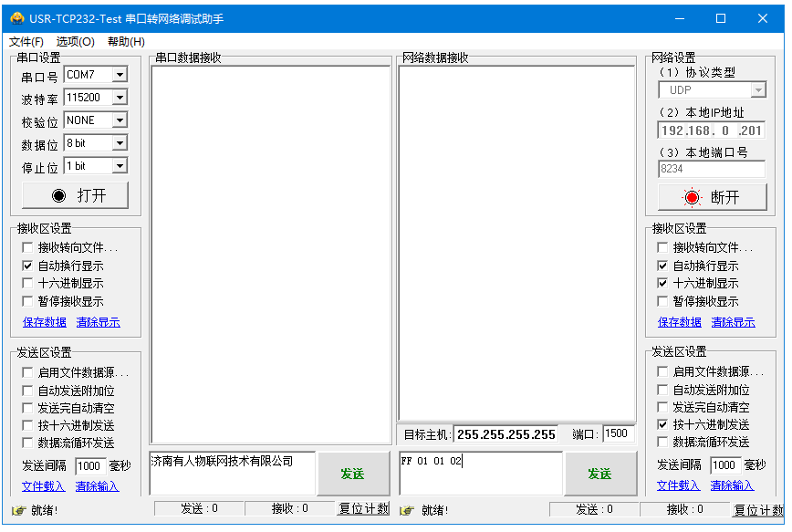Open the 帮助(H) menu

coord(126,41)
